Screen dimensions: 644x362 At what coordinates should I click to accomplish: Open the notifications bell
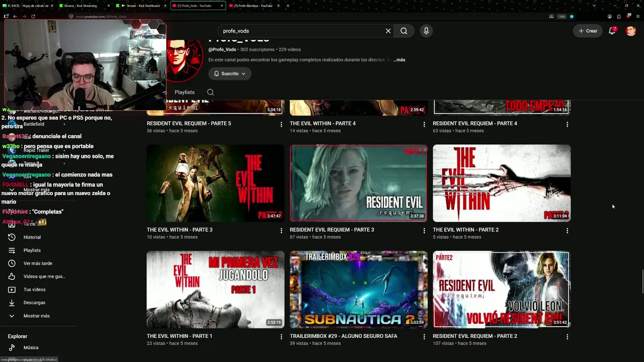612,31
